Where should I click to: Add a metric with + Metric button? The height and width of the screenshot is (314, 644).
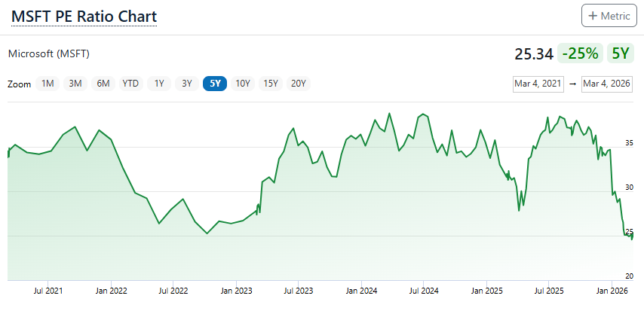(x=609, y=16)
